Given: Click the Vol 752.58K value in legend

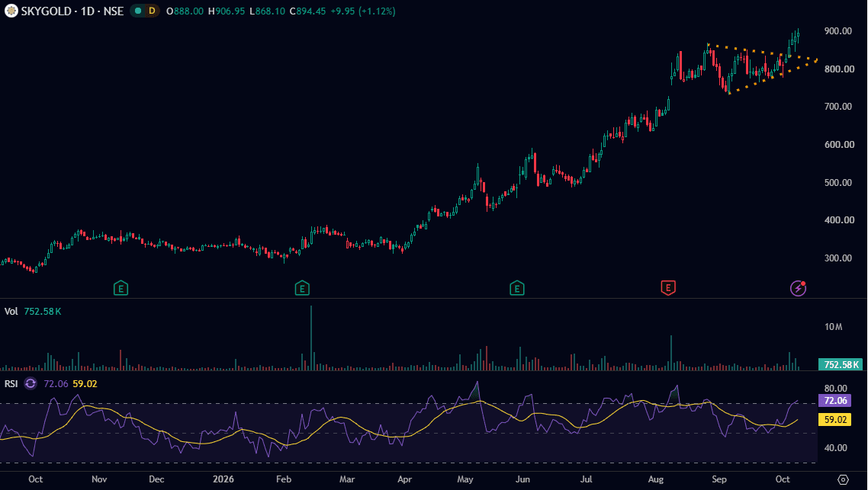Looking at the screenshot, I should 43,312.
